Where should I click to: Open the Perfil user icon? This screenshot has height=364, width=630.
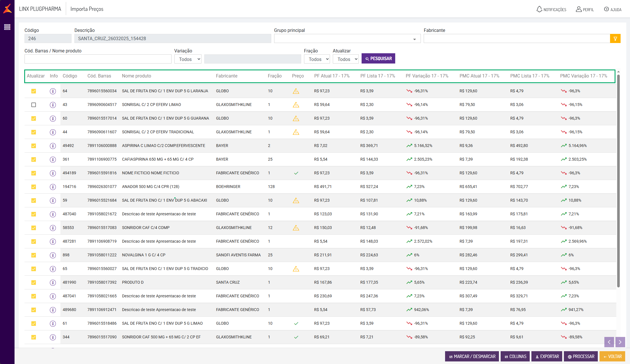(x=578, y=9)
